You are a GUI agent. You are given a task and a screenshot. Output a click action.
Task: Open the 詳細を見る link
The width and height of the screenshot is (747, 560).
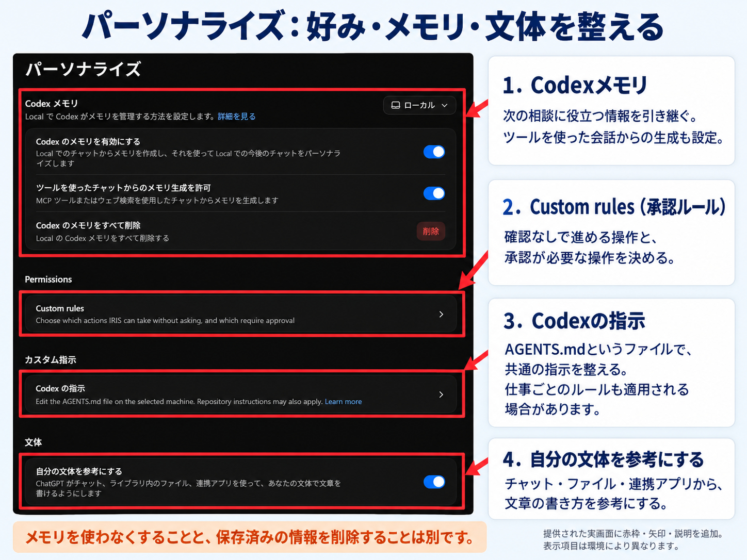coord(237,117)
